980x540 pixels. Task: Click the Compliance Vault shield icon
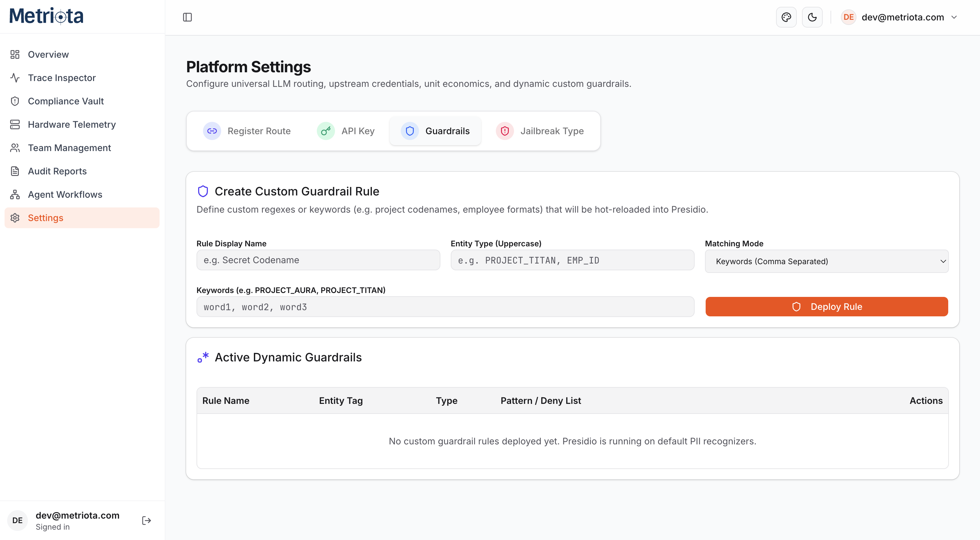[x=15, y=101]
